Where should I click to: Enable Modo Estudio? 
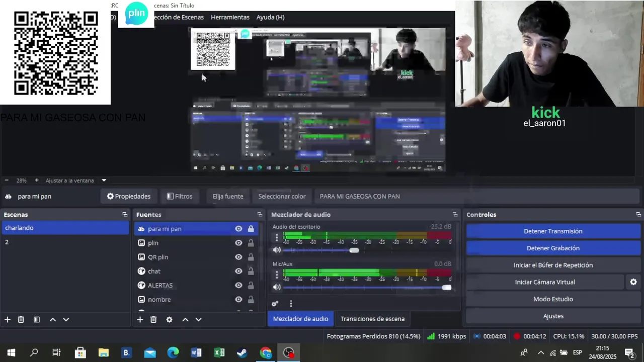pos(553,299)
